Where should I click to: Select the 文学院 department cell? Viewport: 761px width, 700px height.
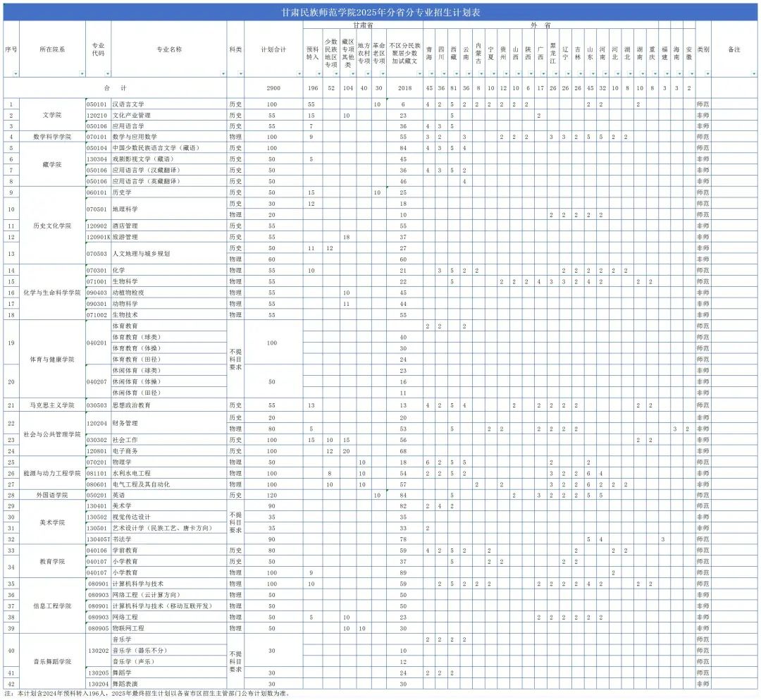click(52, 115)
